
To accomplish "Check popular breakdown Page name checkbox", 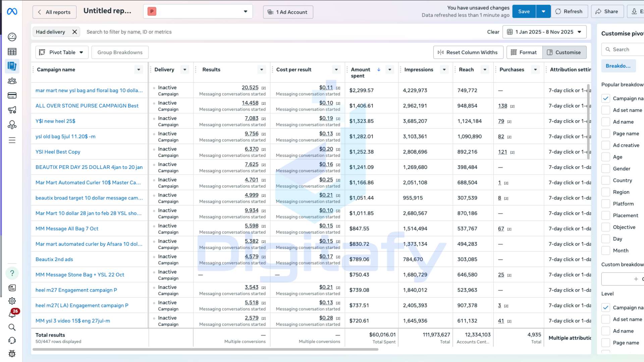I will [x=605, y=133].
